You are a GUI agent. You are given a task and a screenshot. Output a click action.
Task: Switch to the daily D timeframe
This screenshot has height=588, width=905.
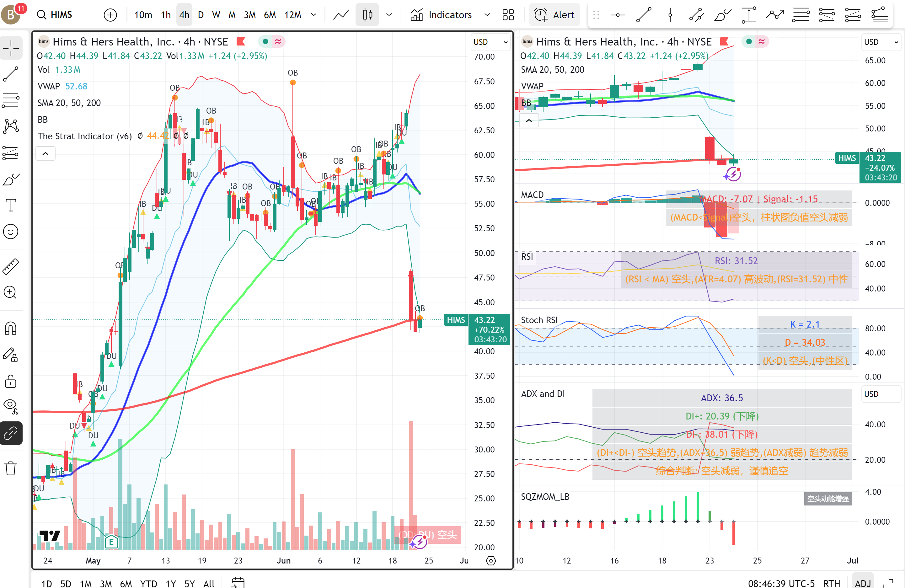(x=201, y=14)
